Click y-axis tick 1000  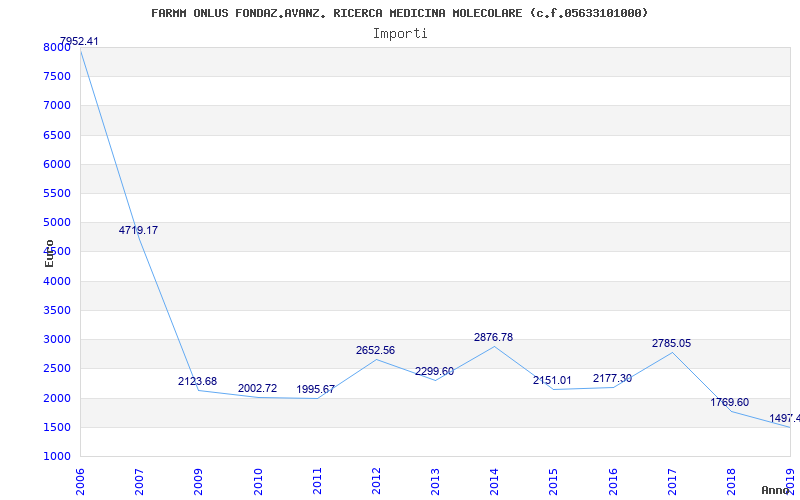[x=57, y=456]
